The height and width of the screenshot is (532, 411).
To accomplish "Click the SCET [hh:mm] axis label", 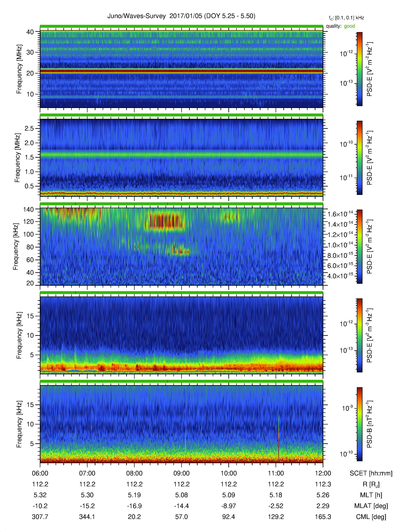I will point(371,473).
